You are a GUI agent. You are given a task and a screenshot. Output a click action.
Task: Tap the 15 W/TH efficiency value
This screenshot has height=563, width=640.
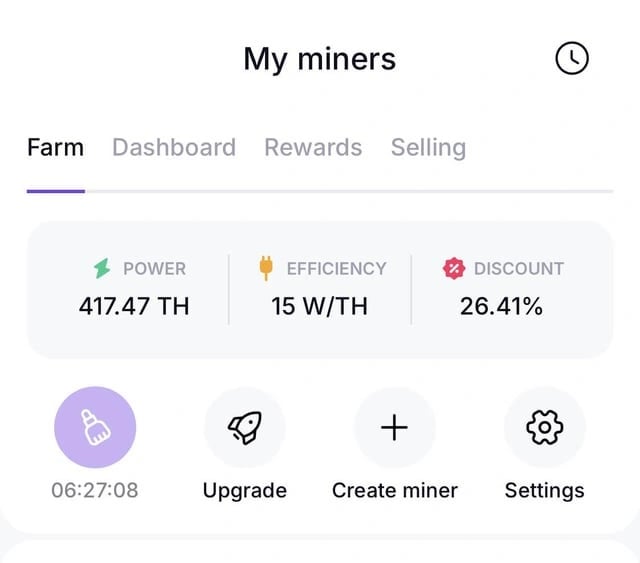319,306
